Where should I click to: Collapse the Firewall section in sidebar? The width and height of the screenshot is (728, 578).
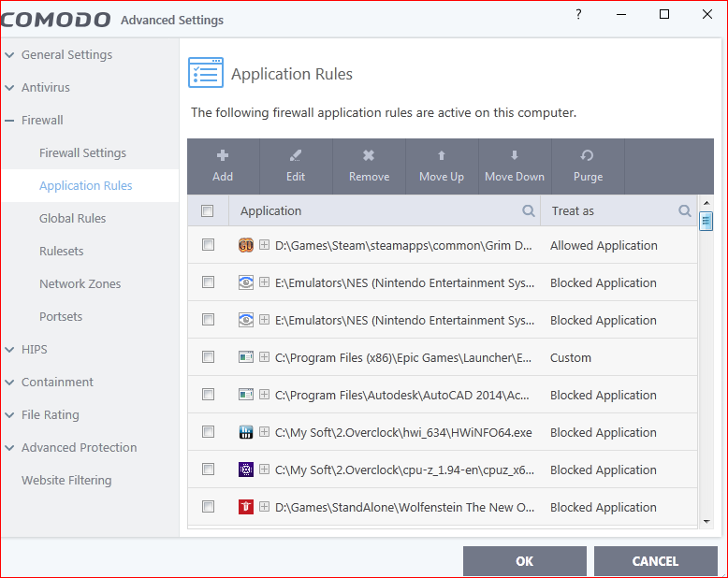(x=9, y=121)
